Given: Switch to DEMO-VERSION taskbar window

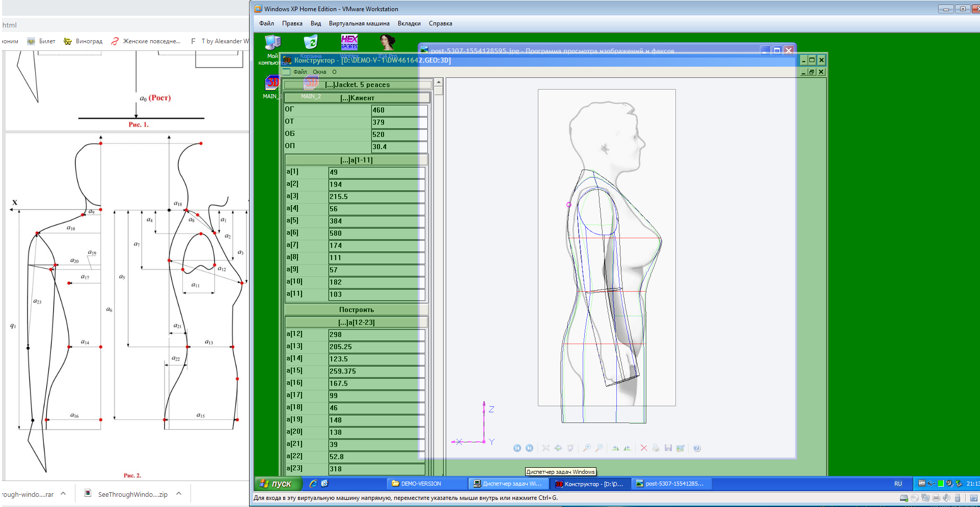Looking at the screenshot, I should click(x=426, y=484).
